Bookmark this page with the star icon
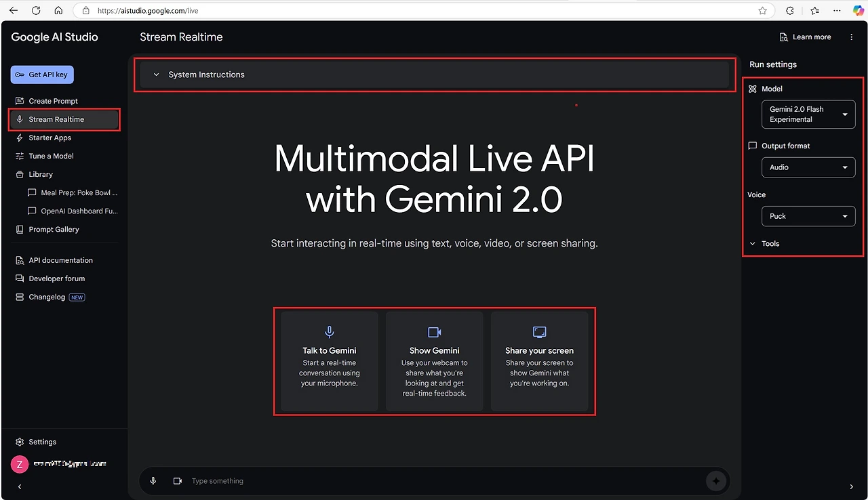Viewport: 868px width, 500px height. pos(763,11)
